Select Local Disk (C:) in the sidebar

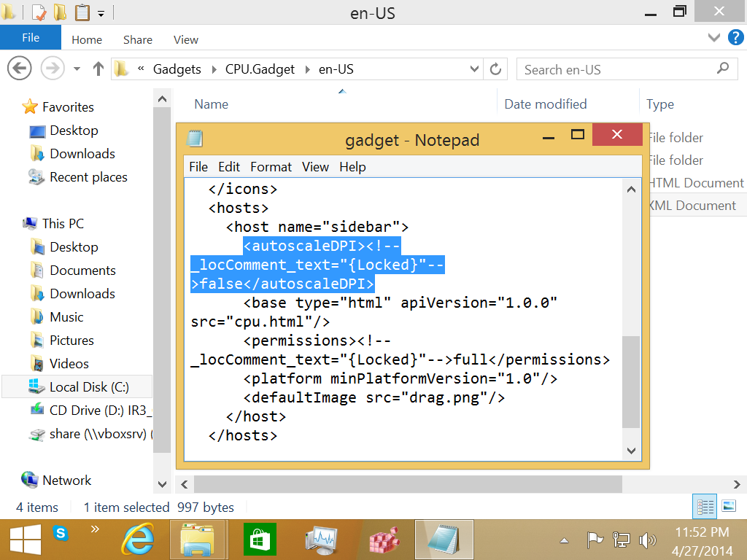pos(88,386)
